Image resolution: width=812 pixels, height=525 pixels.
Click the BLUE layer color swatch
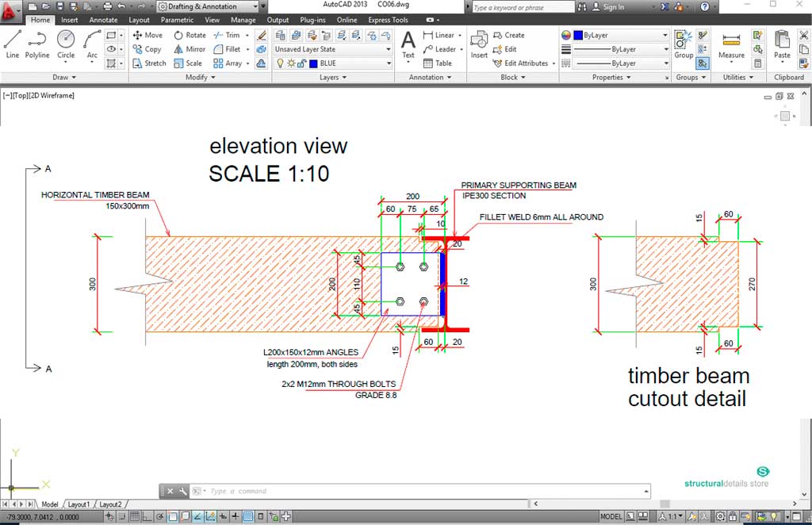click(313, 63)
